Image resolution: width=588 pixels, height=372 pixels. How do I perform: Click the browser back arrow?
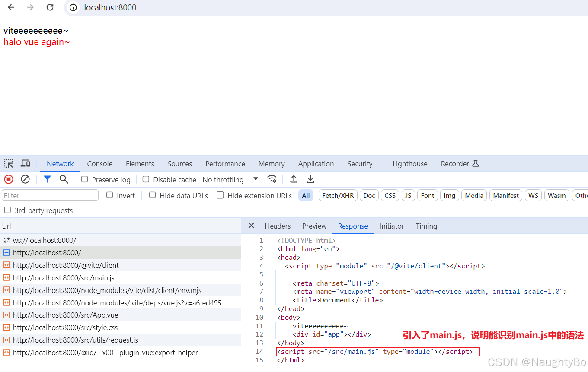click(11, 7)
